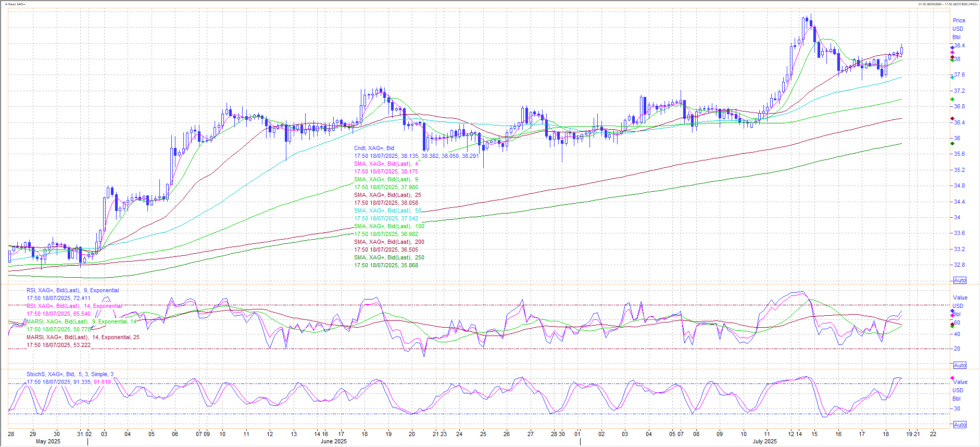This screenshot has width=980, height=447.
Task: Click the '19 21' date tick label
Action: tap(913, 433)
